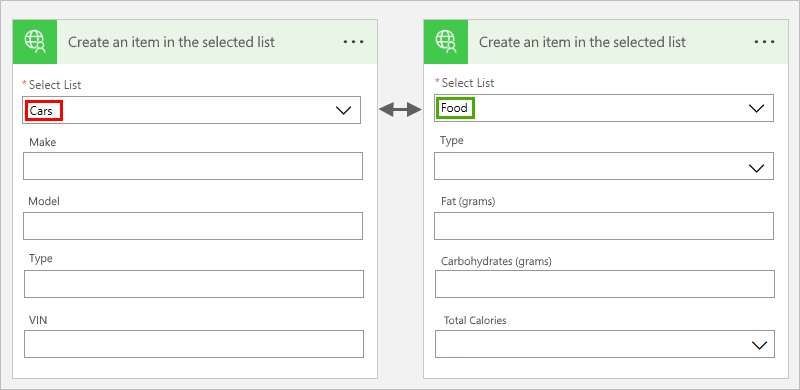Click the Model field label
This screenshot has width=800, height=390.
point(44,201)
